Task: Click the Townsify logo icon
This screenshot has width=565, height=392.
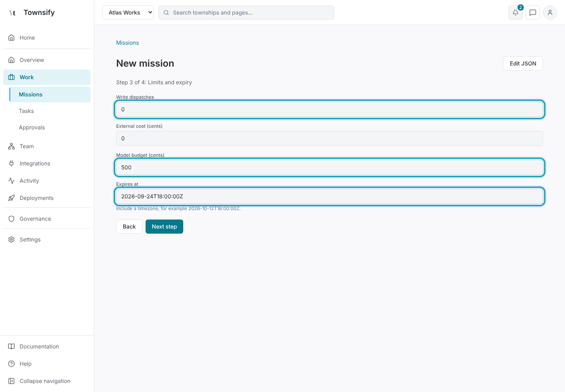Action: point(13,13)
